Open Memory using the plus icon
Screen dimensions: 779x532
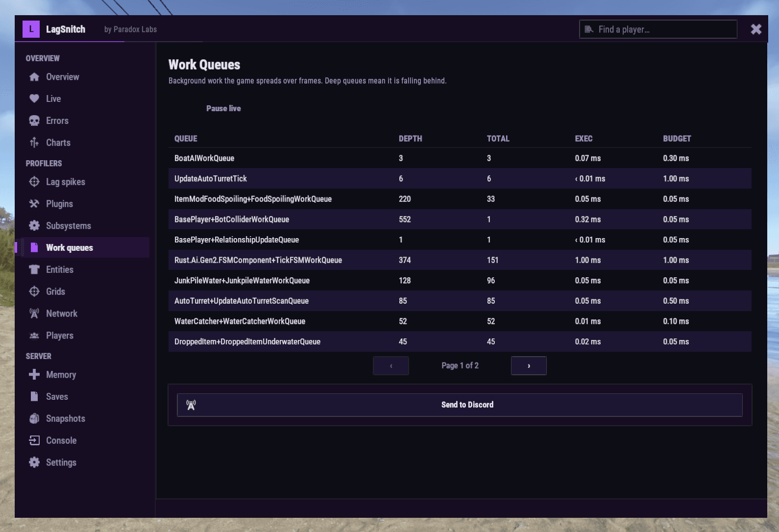[x=34, y=375]
